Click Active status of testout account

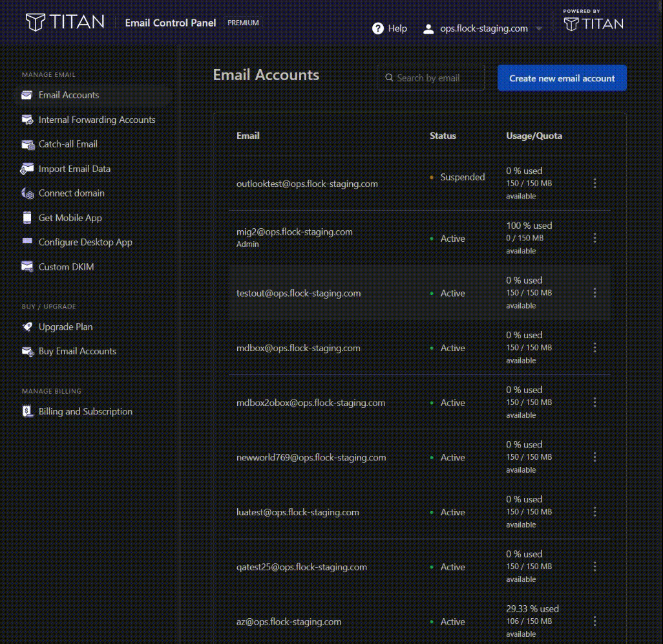[x=452, y=294]
